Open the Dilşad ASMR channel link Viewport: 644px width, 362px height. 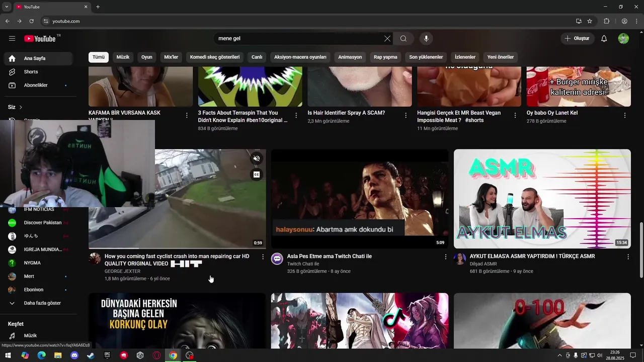click(x=483, y=264)
